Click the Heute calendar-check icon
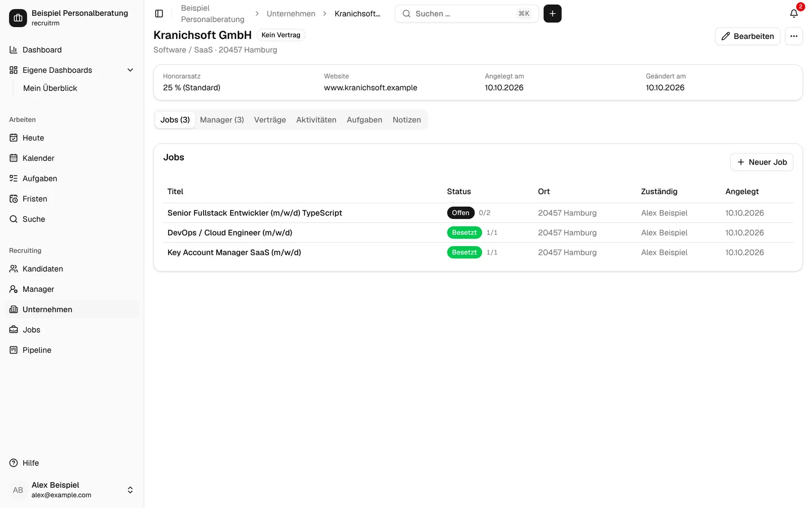Image resolution: width=812 pixels, height=508 pixels. pyautogui.click(x=14, y=138)
